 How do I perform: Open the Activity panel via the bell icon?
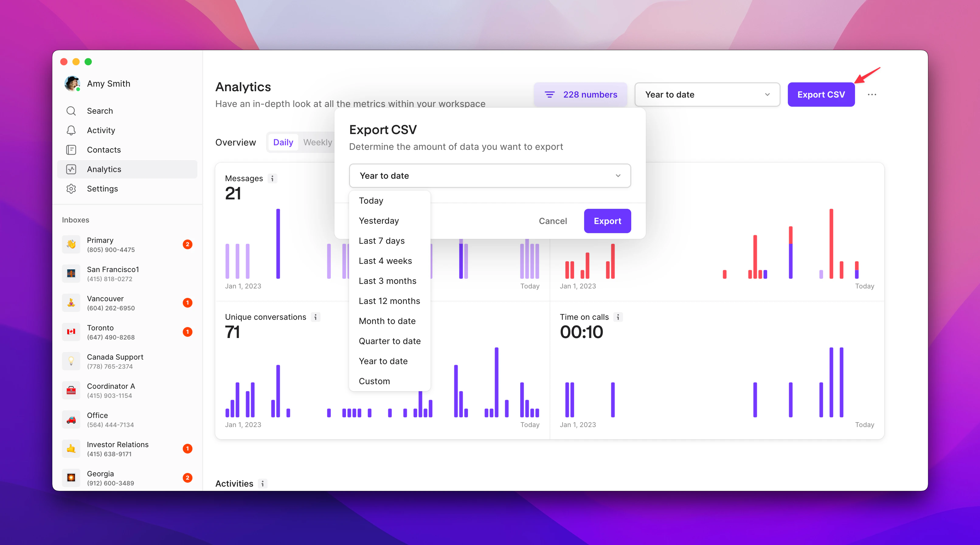71,130
